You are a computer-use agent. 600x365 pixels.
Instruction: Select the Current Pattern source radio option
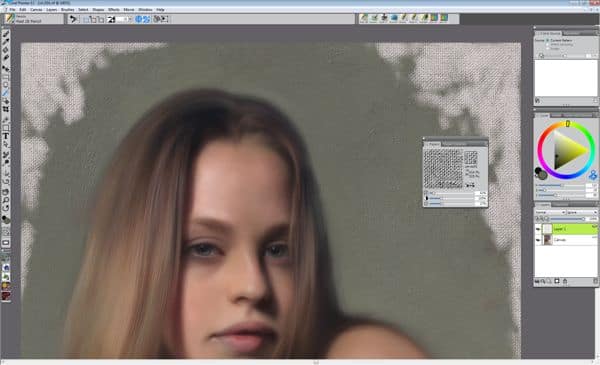click(548, 40)
